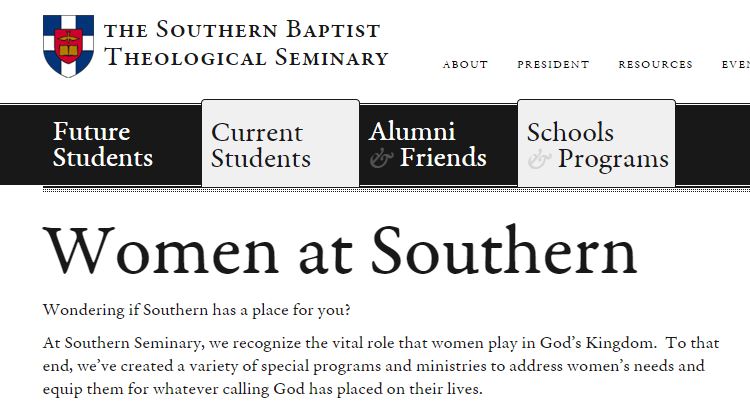
Task: Click the ampersand beside "Friends"
Action: point(381,158)
